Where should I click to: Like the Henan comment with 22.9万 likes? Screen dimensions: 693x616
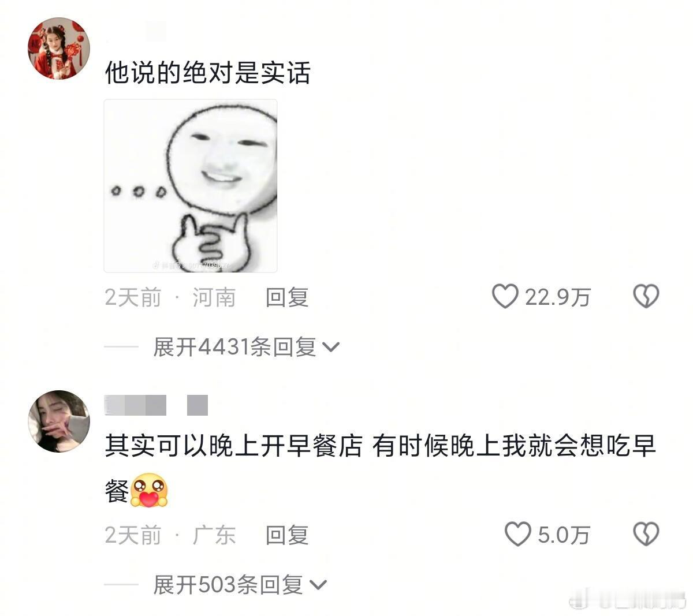505,297
